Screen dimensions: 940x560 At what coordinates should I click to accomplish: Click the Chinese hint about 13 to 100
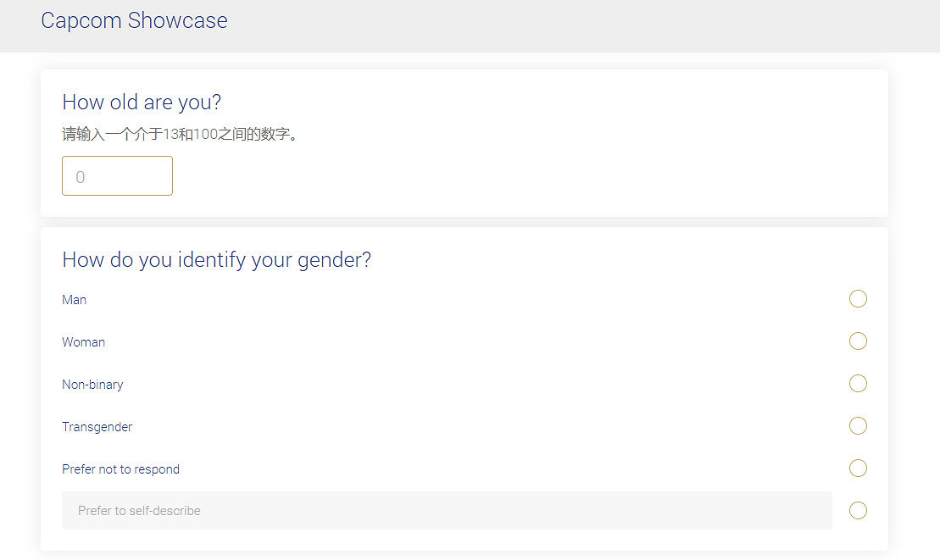181,135
